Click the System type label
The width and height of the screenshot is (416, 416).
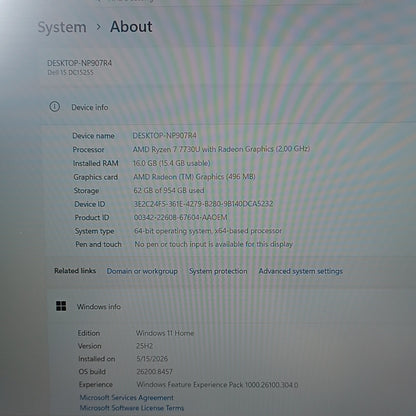94,231
